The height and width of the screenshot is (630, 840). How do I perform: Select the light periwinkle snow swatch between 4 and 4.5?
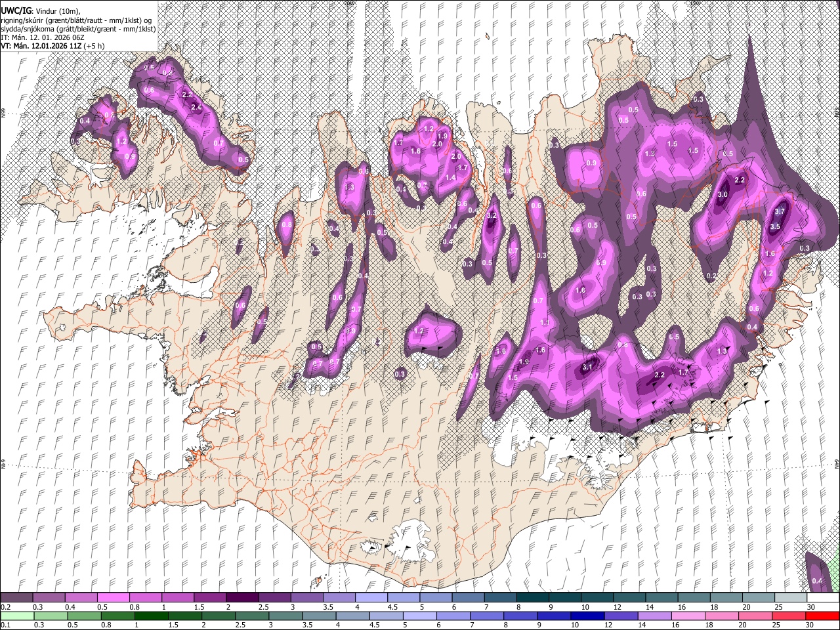370,598
